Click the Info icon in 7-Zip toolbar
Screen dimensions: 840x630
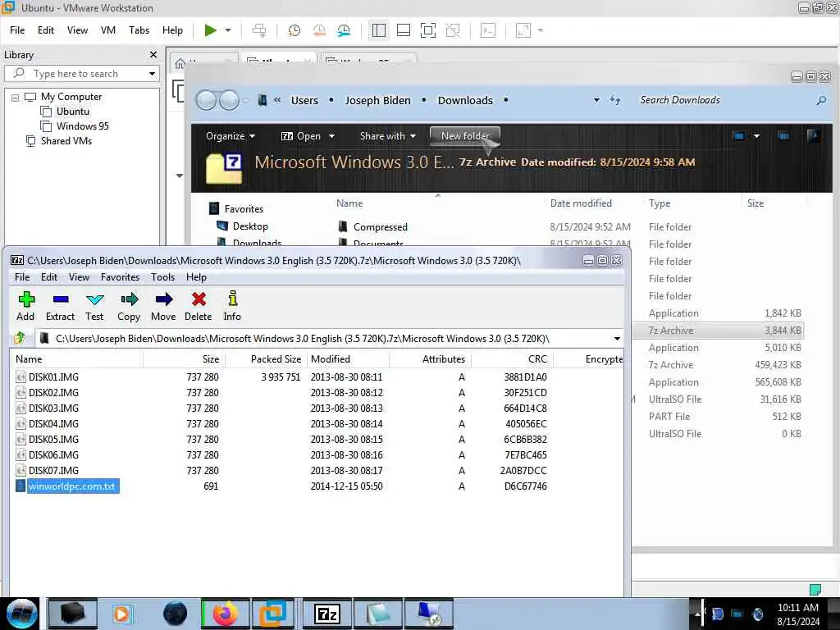[x=232, y=299]
